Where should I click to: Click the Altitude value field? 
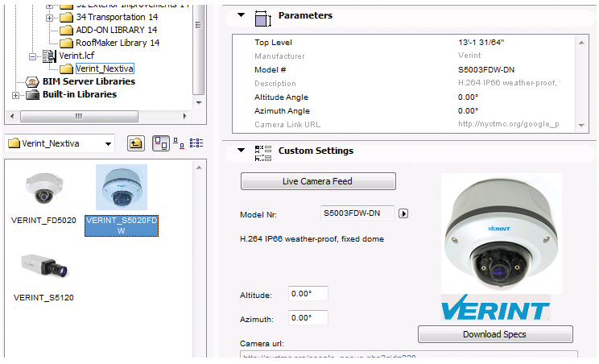point(308,294)
